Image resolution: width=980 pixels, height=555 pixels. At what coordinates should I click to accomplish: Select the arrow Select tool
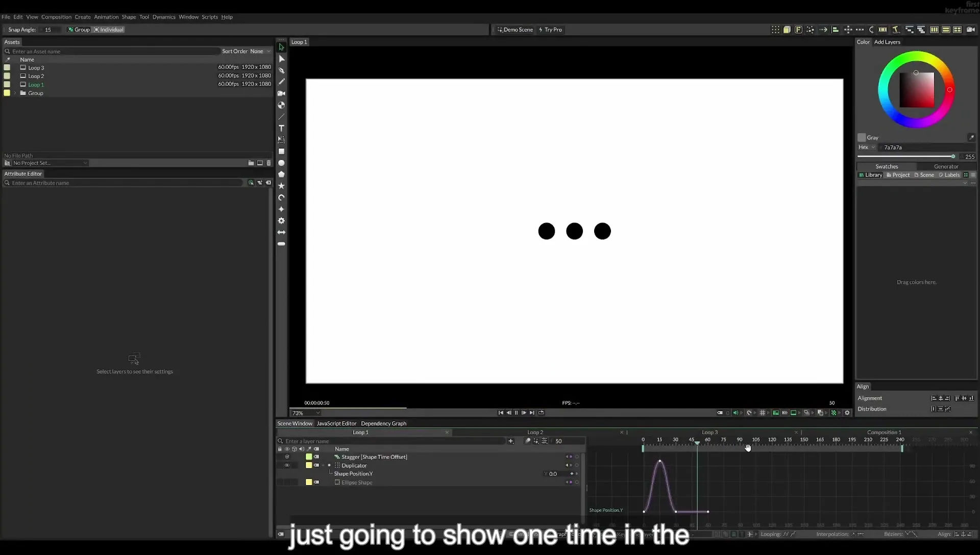[281, 47]
